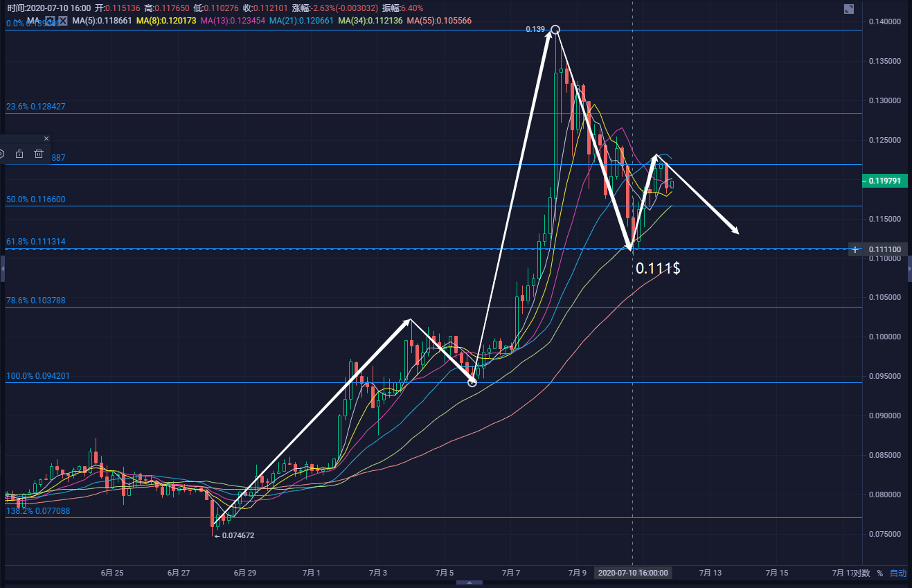This screenshot has width=912, height=588.
Task: Click the 2020-07-10 16:00:00 time marker
Action: click(632, 573)
